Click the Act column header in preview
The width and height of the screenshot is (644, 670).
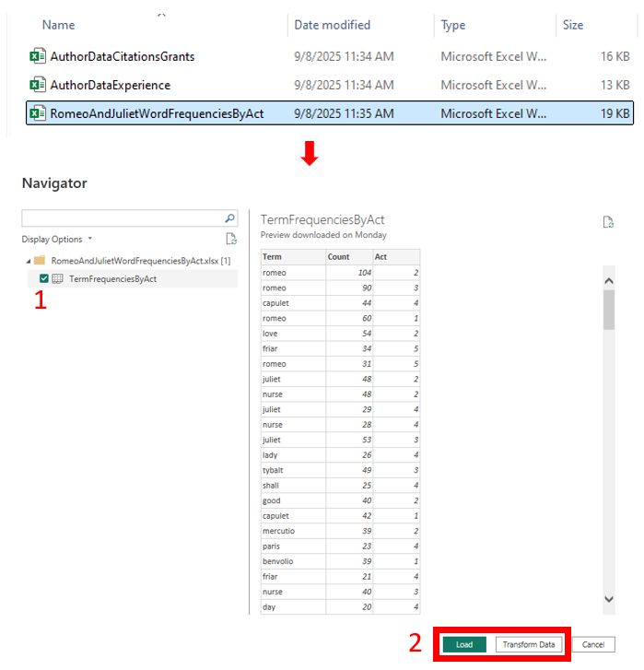click(x=396, y=257)
